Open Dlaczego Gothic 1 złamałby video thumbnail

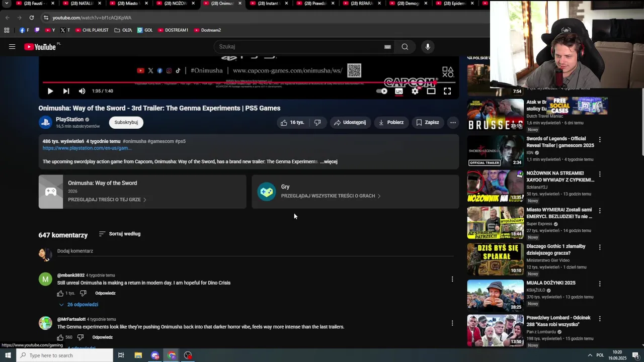coord(496,259)
